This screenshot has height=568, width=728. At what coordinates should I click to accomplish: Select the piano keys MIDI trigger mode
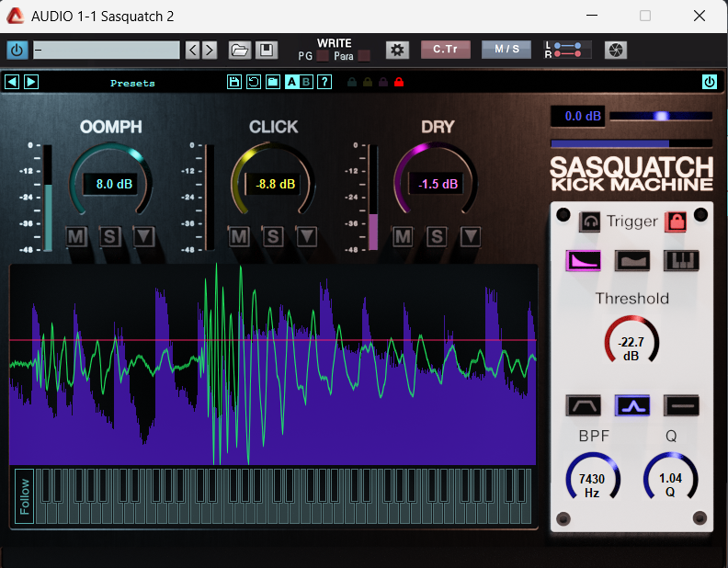tap(681, 260)
